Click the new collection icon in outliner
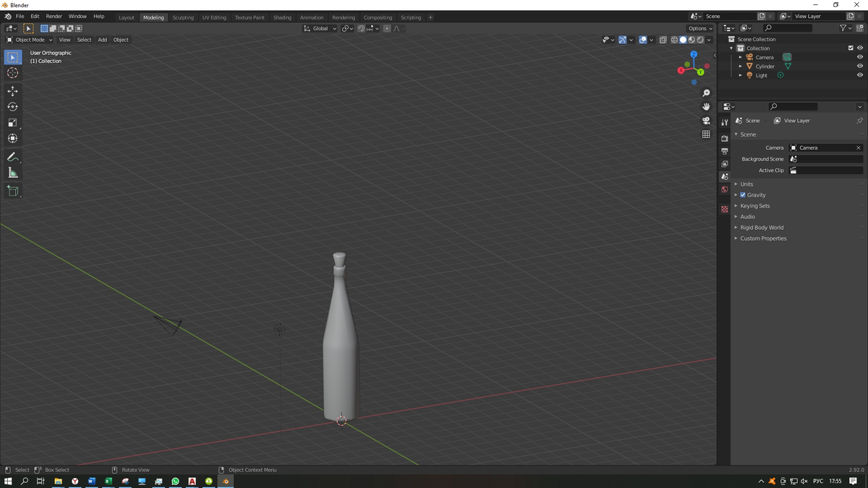The width and height of the screenshot is (868, 488). tap(860, 28)
